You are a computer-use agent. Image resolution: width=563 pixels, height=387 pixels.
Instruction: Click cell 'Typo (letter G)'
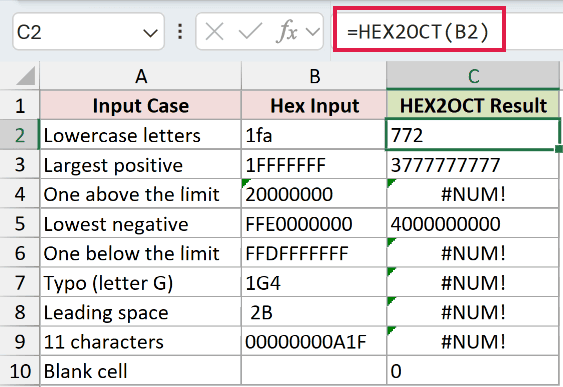[x=141, y=283]
